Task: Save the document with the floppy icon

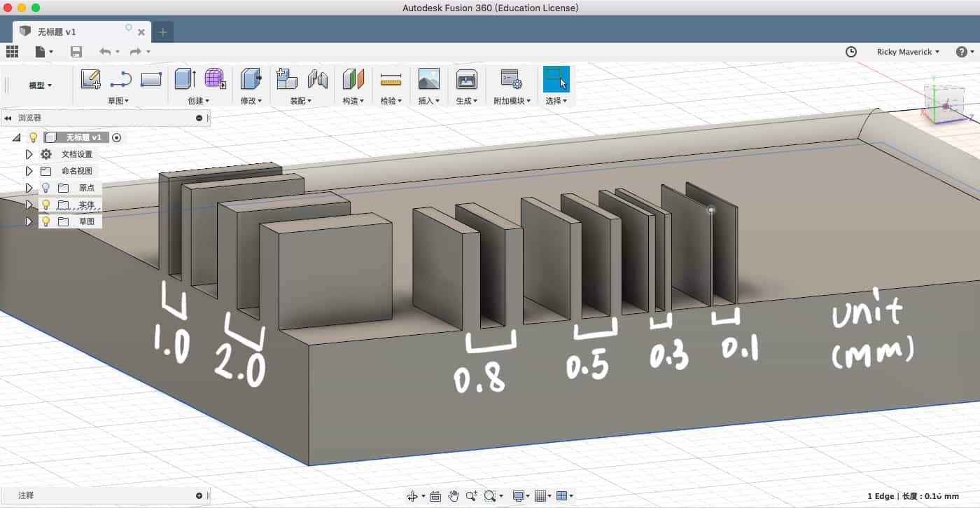Action: click(77, 52)
